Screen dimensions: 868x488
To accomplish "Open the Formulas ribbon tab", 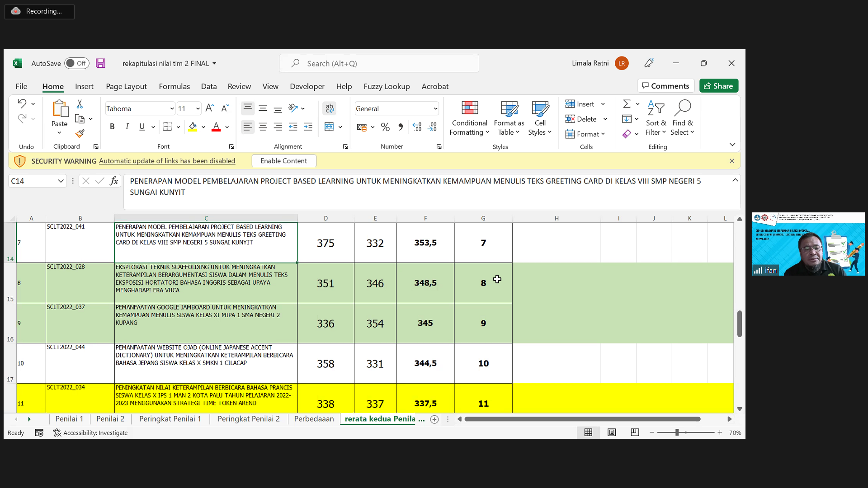I will click(174, 86).
